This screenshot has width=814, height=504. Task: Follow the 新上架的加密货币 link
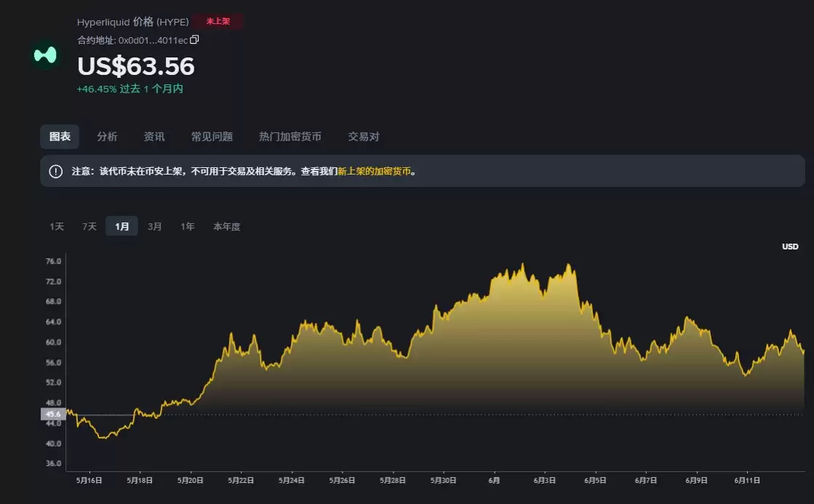375,172
